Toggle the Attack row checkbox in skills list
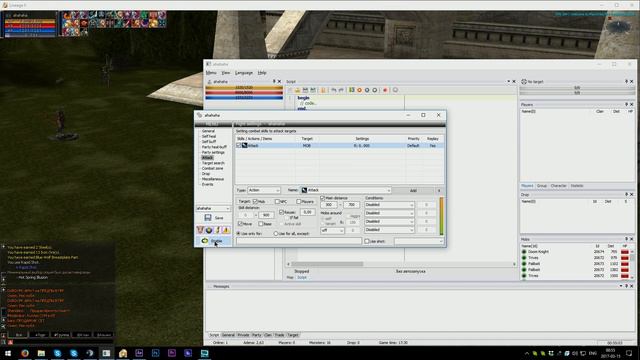The width and height of the screenshot is (640, 360). [x=239, y=145]
